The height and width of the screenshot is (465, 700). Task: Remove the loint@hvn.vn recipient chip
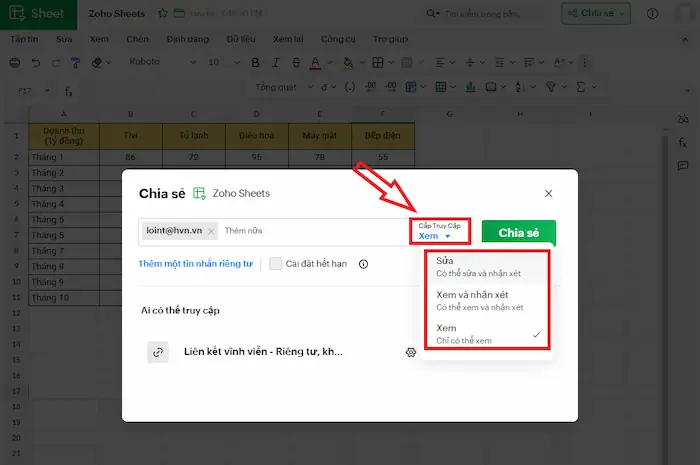click(211, 231)
